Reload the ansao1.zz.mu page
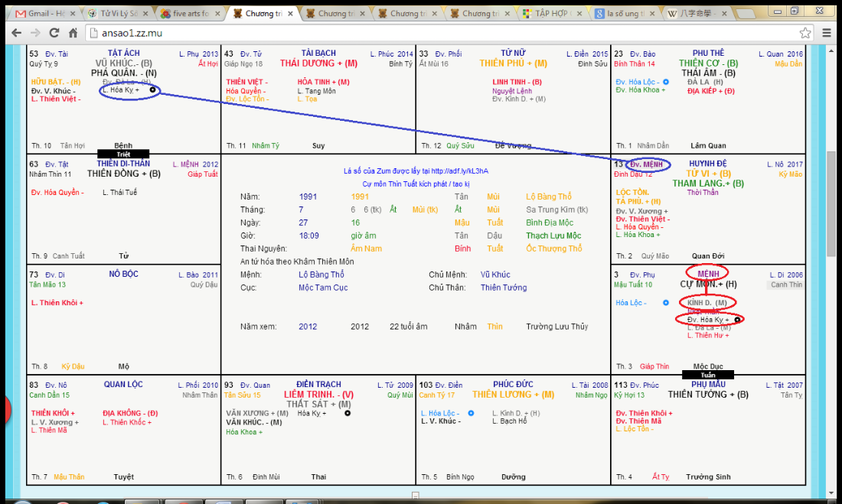842x504 pixels. pyautogui.click(x=54, y=33)
